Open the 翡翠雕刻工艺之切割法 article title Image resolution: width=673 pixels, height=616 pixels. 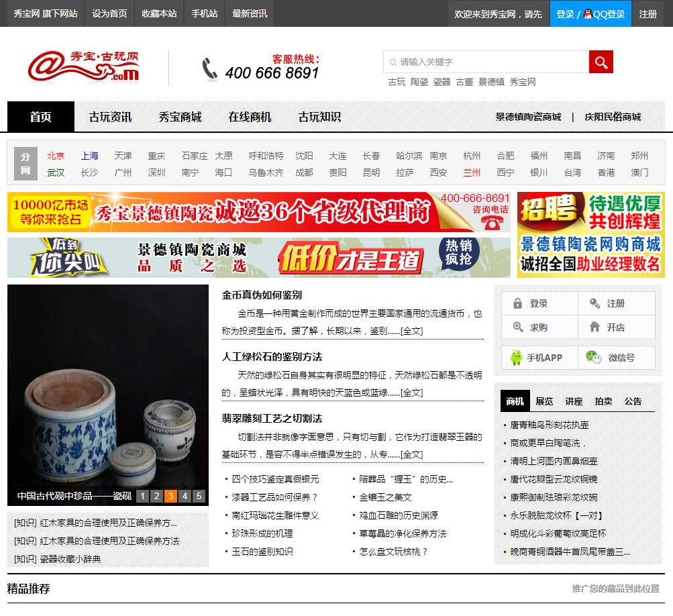(x=272, y=419)
